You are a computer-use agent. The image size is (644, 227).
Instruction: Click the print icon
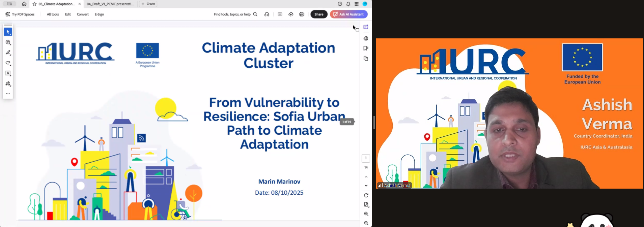point(302,14)
